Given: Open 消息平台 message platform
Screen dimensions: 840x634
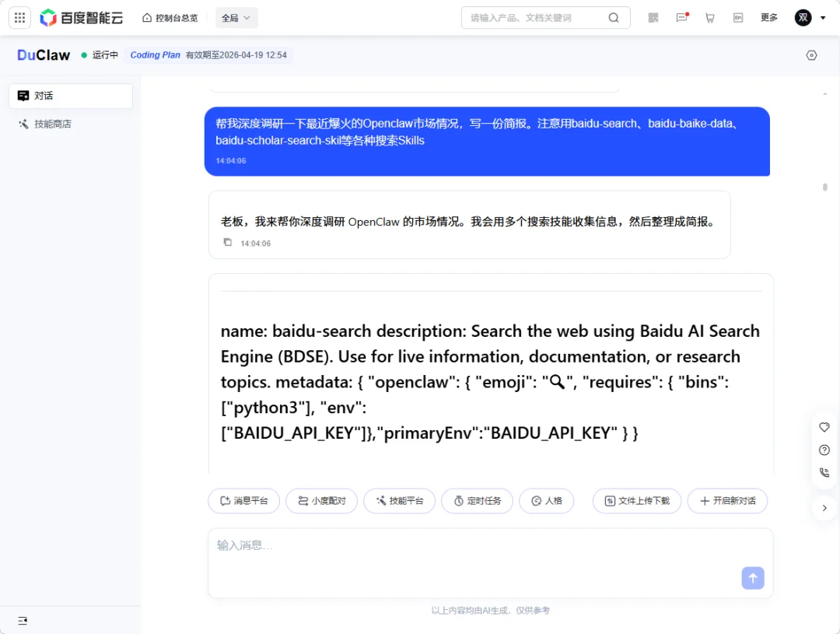Looking at the screenshot, I should (x=243, y=500).
